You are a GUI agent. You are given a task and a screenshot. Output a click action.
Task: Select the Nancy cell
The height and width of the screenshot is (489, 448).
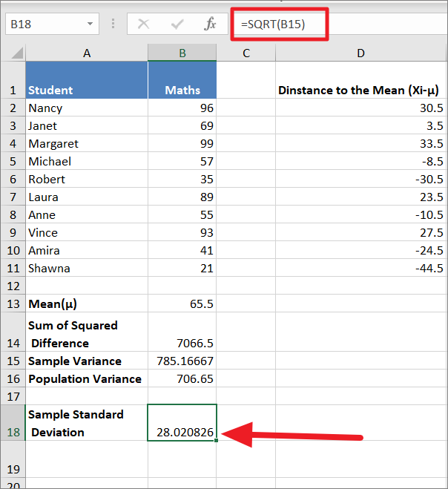tap(87, 108)
